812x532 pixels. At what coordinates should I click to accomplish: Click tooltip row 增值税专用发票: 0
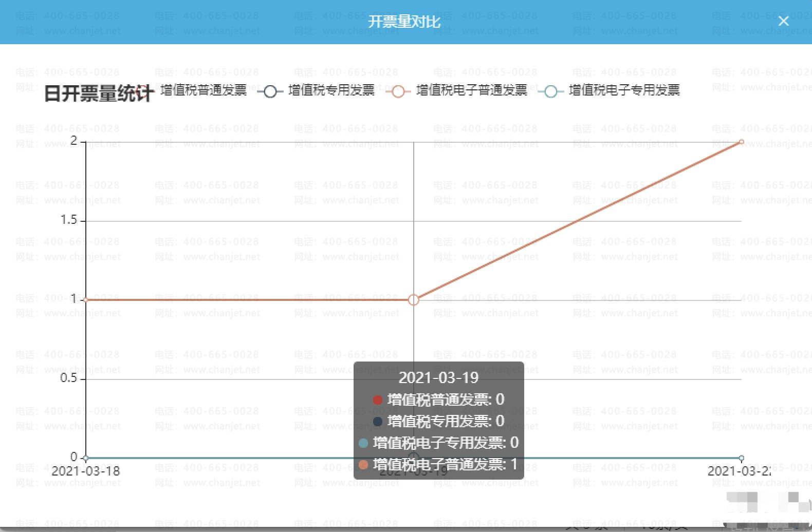point(438,421)
